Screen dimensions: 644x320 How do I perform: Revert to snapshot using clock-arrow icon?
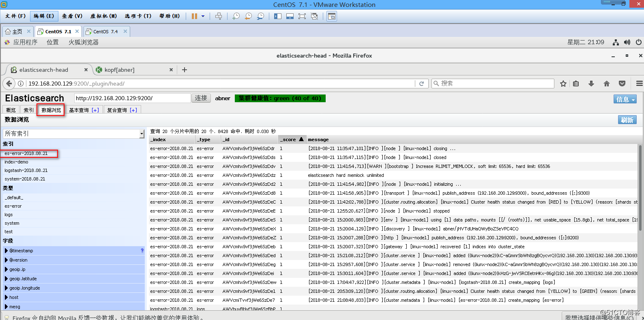[248, 16]
